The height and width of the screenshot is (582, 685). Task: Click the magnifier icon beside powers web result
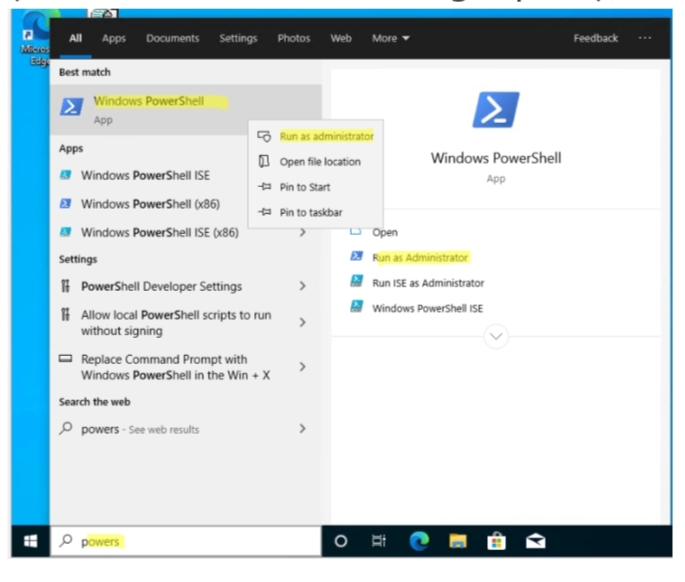tap(66, 428)
